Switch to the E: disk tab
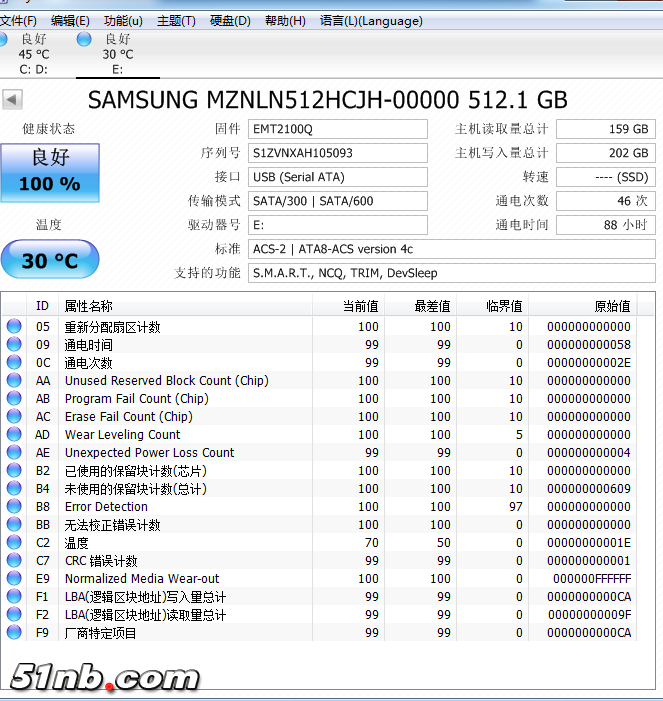 [x=117, y=54]
